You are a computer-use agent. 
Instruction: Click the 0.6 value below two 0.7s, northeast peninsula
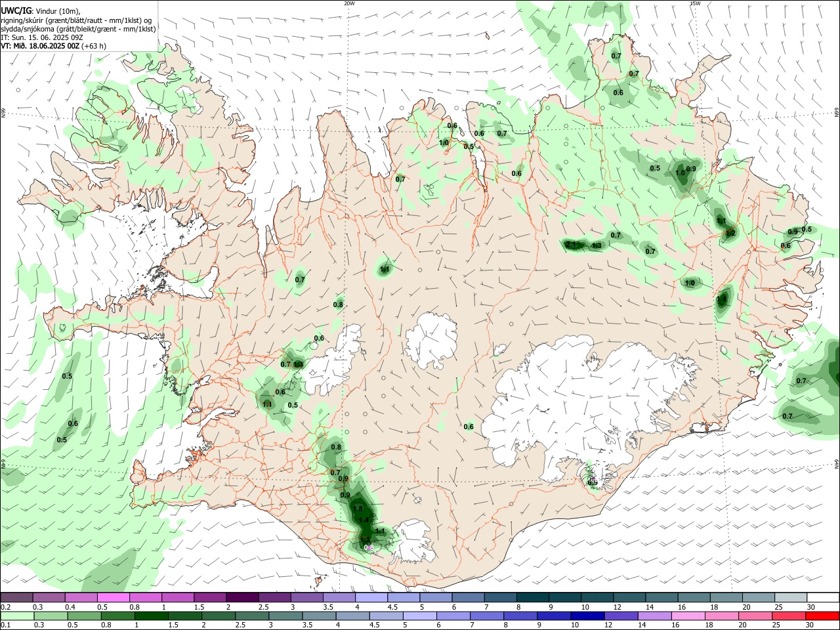point(618,93)
